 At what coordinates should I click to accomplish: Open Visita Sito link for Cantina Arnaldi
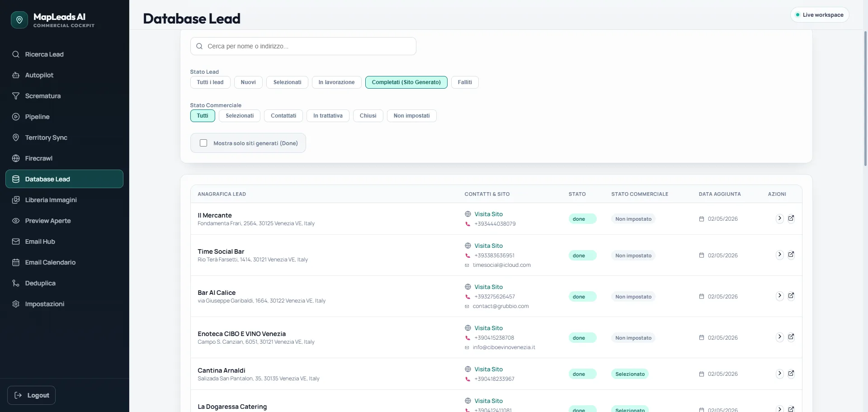tap(488, 369)
